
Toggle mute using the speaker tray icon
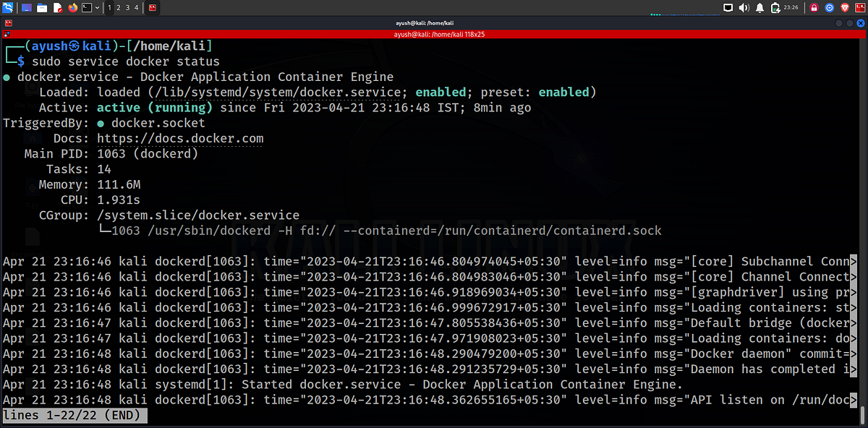[743, 8]
